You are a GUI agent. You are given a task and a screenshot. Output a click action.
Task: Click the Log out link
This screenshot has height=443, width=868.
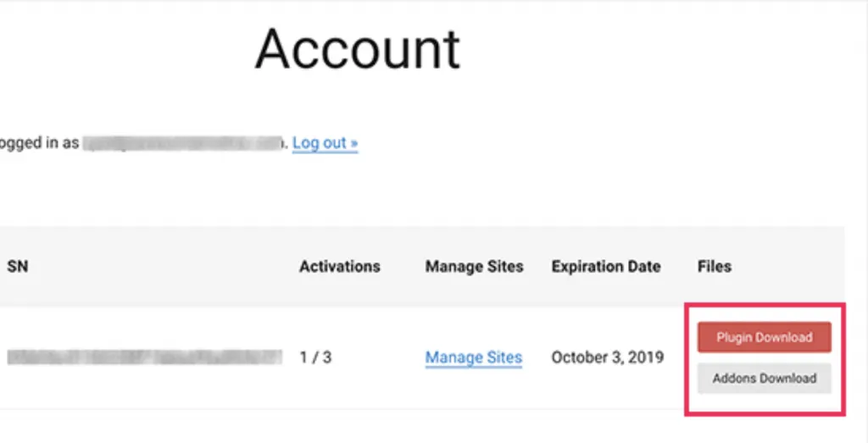coord(325,143)
